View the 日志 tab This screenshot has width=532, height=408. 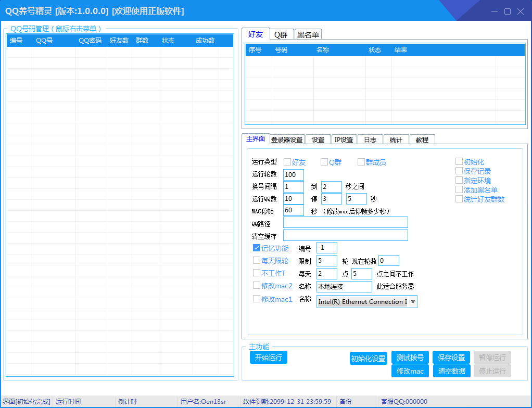pyautogui.click(x=370, y=139)
